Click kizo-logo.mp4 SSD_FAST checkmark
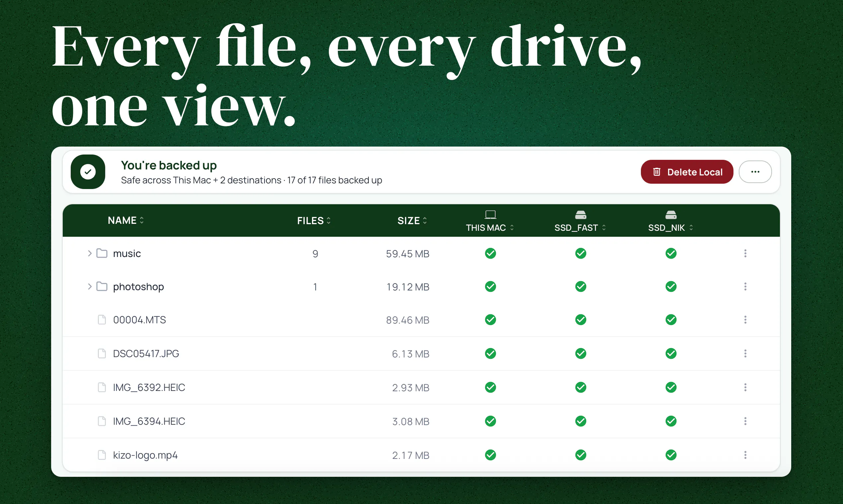The width and height of the screenshot is (843, 504). point(580,455)
